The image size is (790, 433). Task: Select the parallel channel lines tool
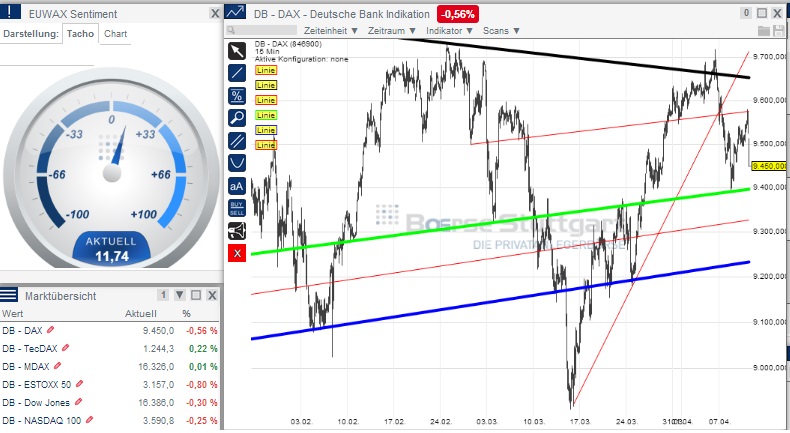coord(237,141)
